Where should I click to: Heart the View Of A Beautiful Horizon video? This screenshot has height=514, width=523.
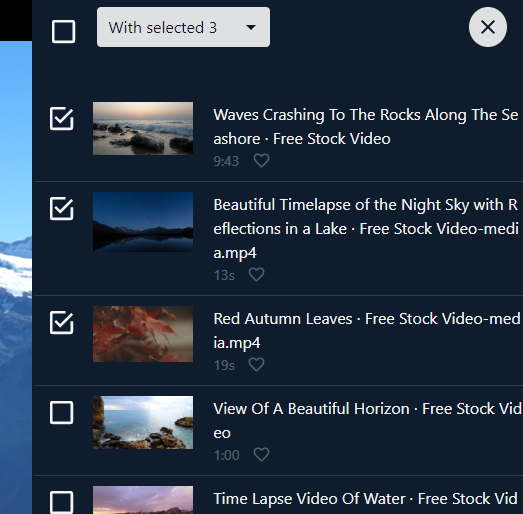(x=261, y=455)
